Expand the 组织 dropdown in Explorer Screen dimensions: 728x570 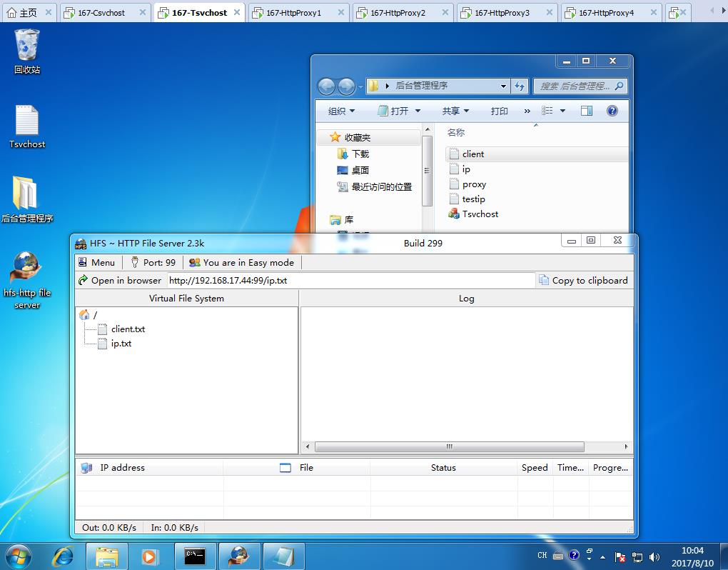pos(341,111)
